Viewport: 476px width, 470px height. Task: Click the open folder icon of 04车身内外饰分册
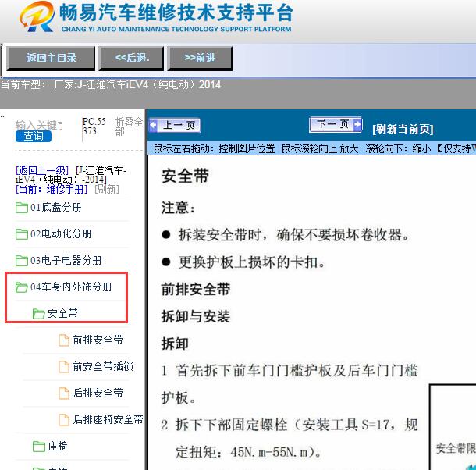(x=22, y=287)
